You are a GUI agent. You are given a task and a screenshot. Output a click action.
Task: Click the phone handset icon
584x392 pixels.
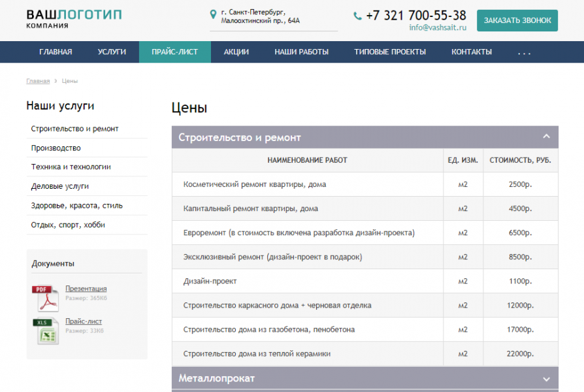(357, 16)
